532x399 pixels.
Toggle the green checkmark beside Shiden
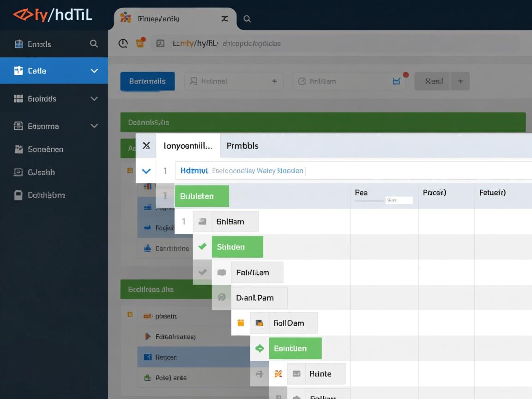[202, 247]
